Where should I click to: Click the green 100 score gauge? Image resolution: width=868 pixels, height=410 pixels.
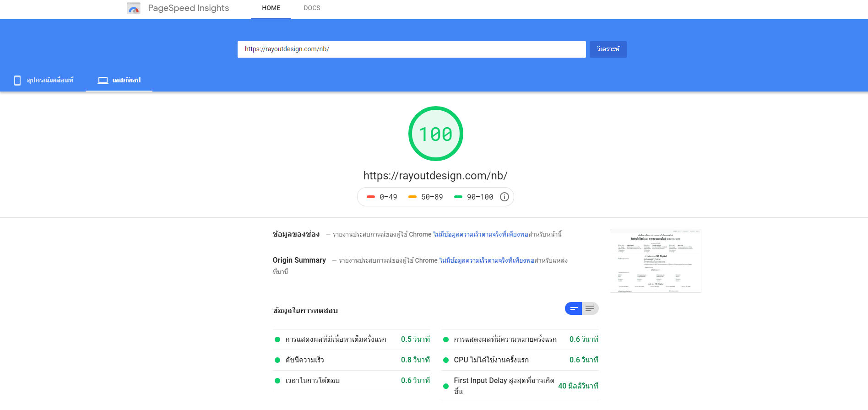point(435,134)
